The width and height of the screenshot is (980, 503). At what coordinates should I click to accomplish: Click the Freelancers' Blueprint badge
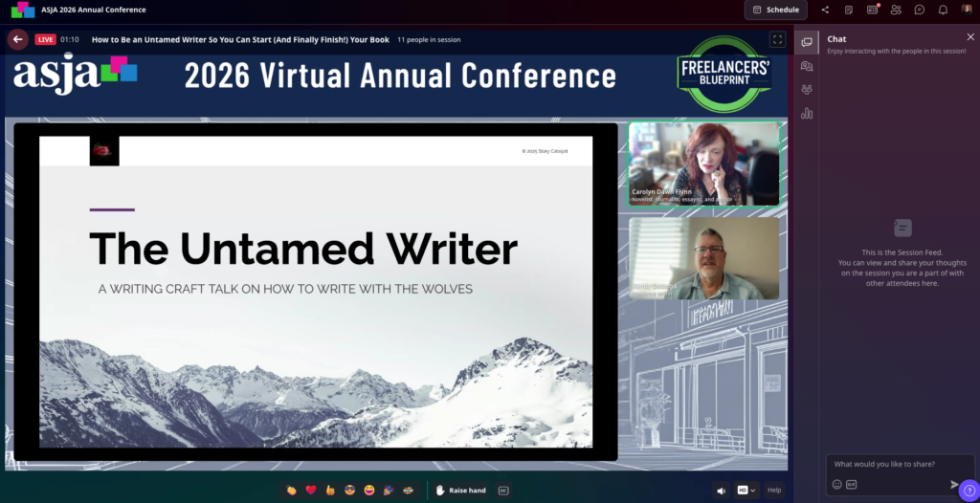click(x=724, y=75)
